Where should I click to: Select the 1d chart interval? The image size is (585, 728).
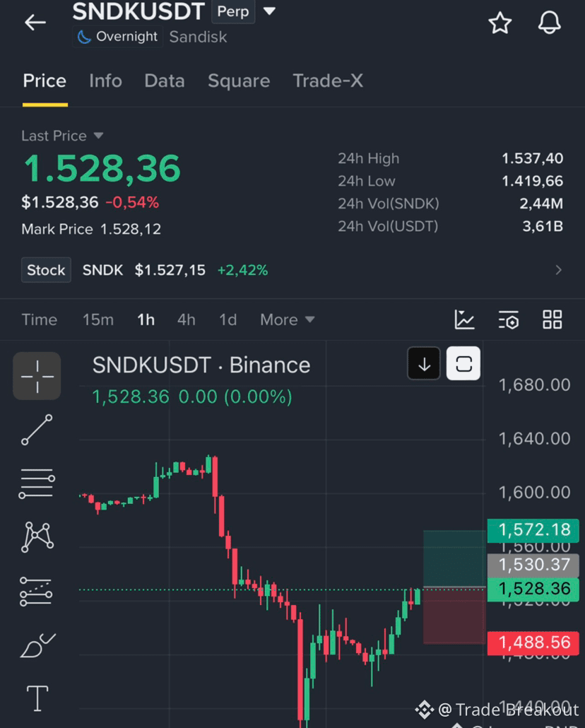(228, 319)
